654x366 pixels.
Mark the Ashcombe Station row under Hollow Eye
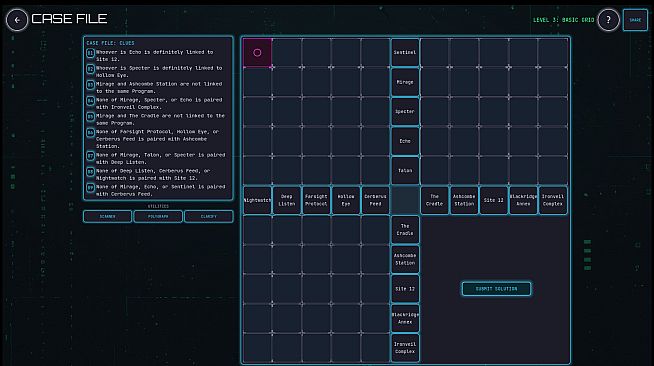point(346,259)
